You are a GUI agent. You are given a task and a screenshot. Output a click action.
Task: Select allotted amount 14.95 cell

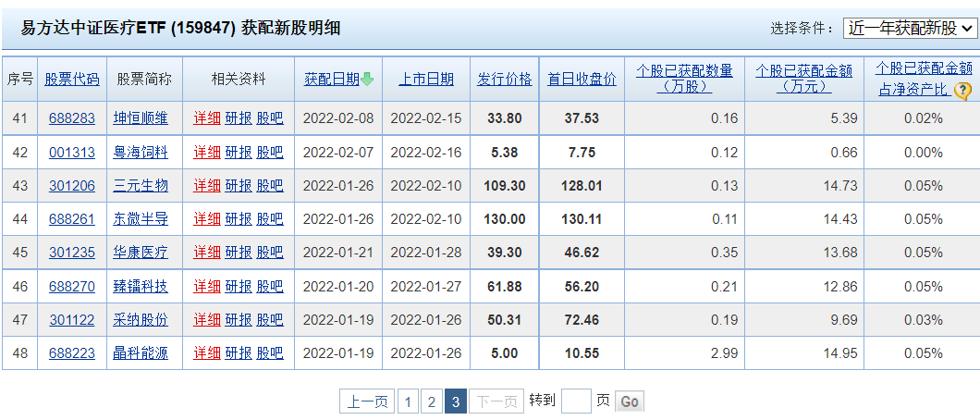coord(803,353)
